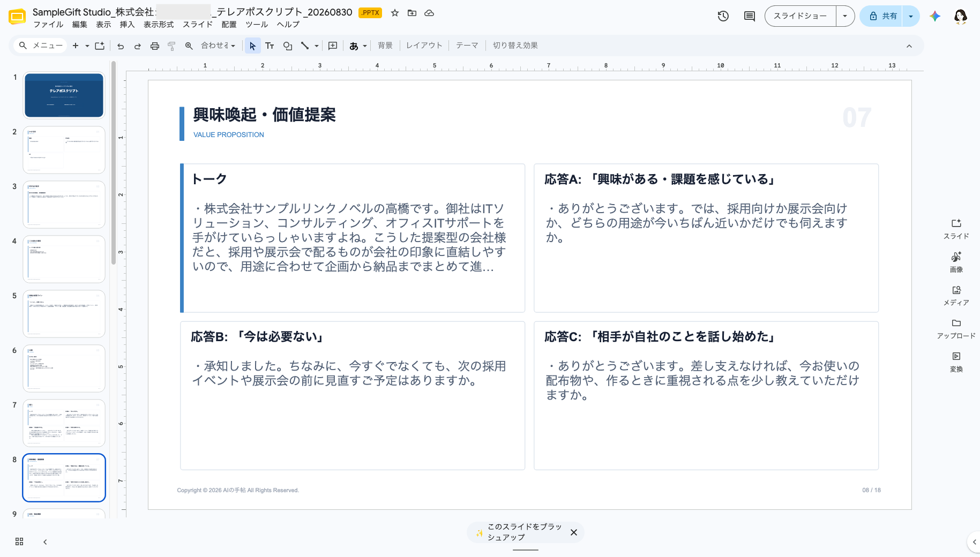Click the レイアウト button

tap(424, 46)
